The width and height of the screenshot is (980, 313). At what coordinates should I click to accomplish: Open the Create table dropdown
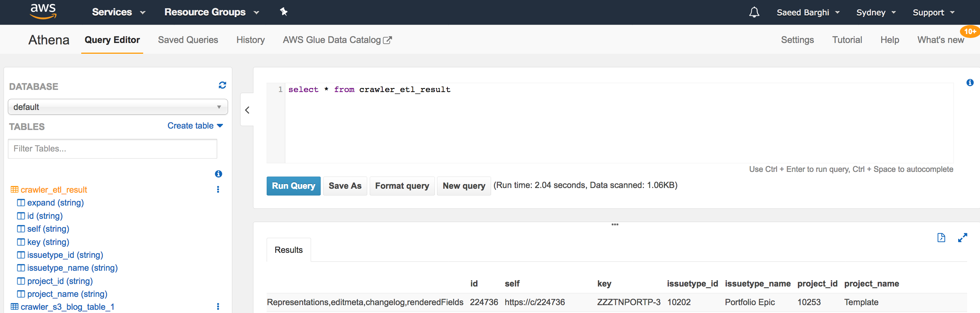195,126
